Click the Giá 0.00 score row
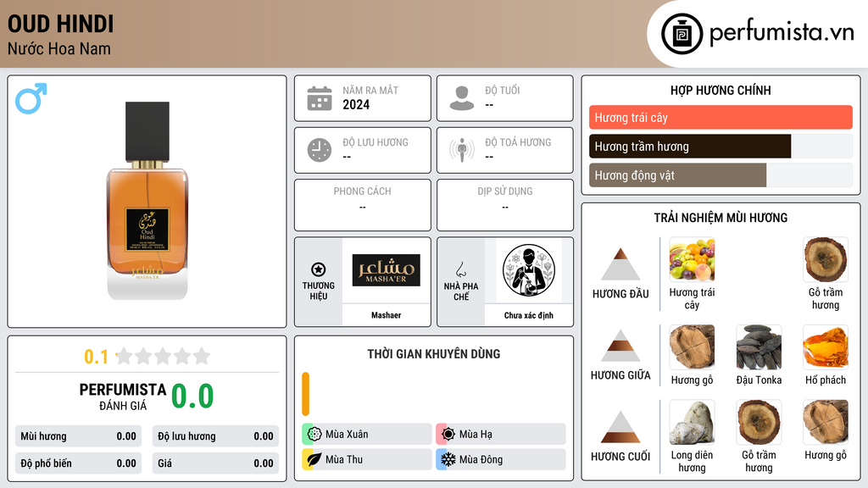 click(215, 463)
